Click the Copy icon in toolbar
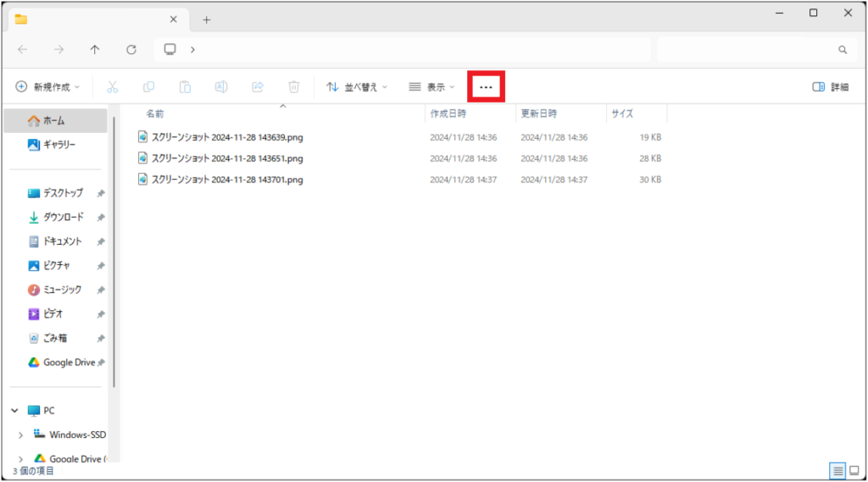The width and height of the screenshot is (868, 482). [x=149, y=86]
